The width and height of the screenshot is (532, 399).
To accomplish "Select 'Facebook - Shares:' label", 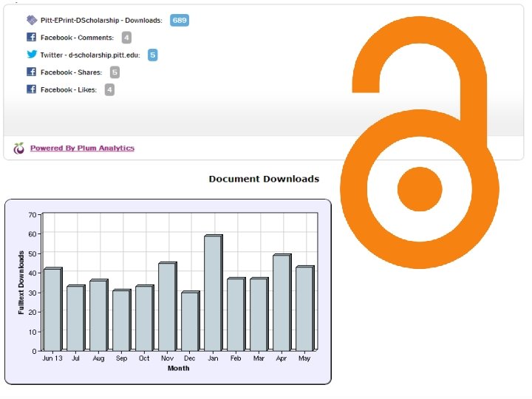I will point(71,72).
